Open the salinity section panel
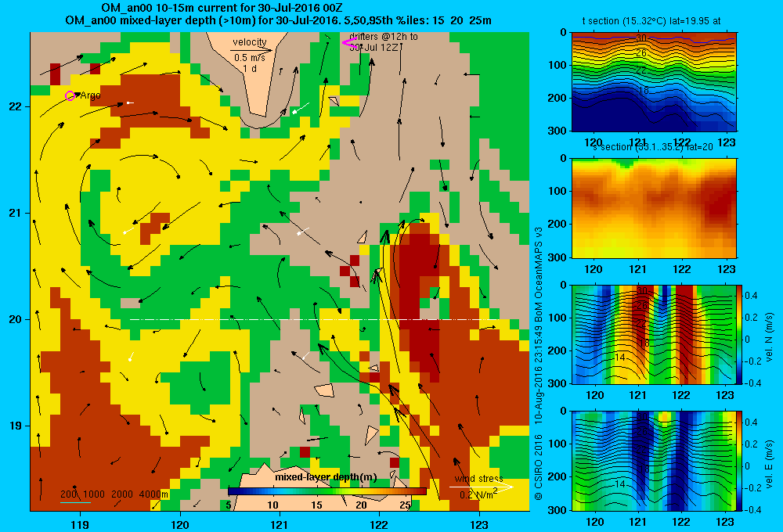 coord(654,208)
